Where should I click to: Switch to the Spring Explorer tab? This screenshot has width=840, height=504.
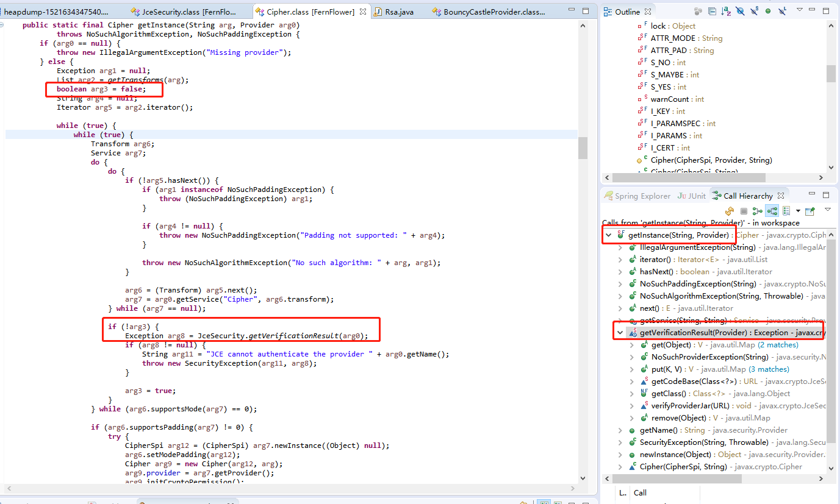tap(637, 196)
